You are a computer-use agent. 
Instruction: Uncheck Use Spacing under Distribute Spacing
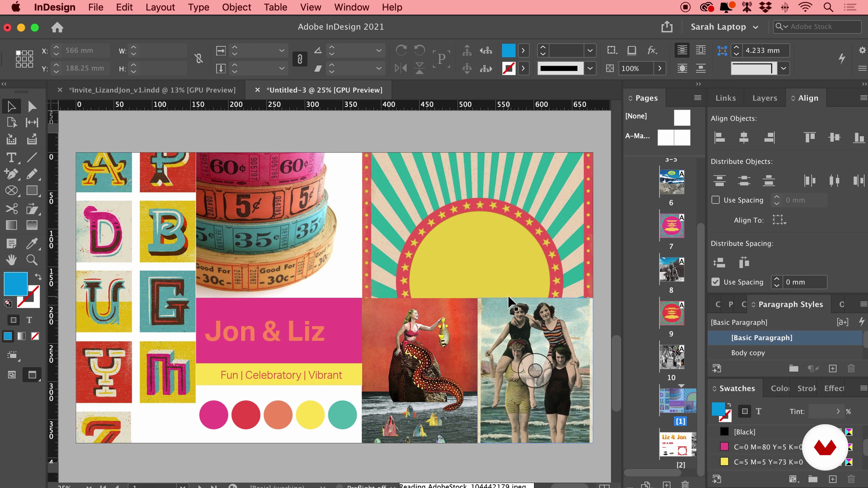(x=715, y=282)
